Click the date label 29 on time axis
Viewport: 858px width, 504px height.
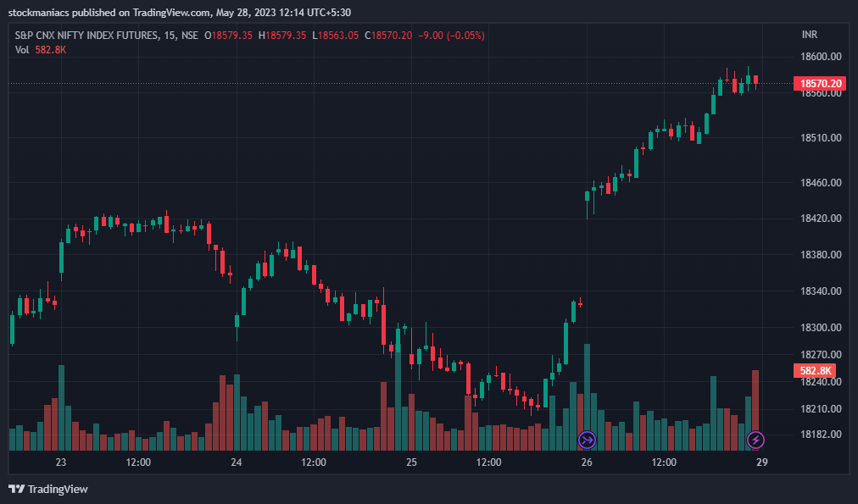click(x=761, y=462)
